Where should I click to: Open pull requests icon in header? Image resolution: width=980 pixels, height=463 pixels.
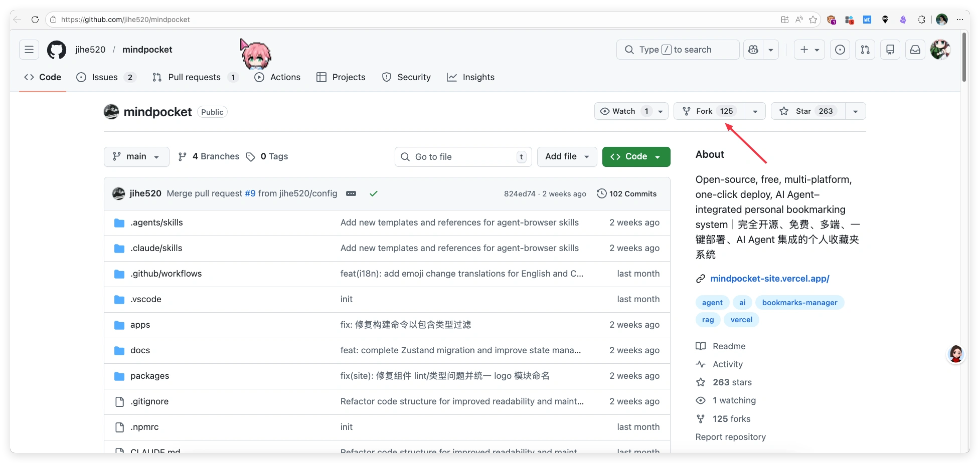[x=865, y=50]
